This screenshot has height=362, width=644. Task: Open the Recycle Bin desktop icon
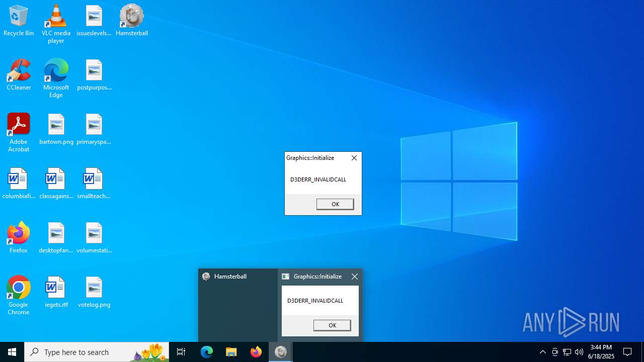click(19, 21)
